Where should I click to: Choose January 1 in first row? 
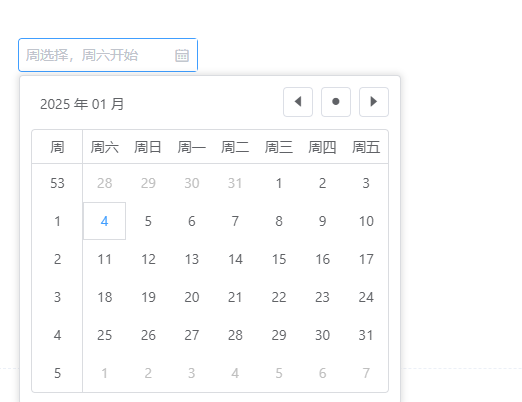(x=279, y=183)
